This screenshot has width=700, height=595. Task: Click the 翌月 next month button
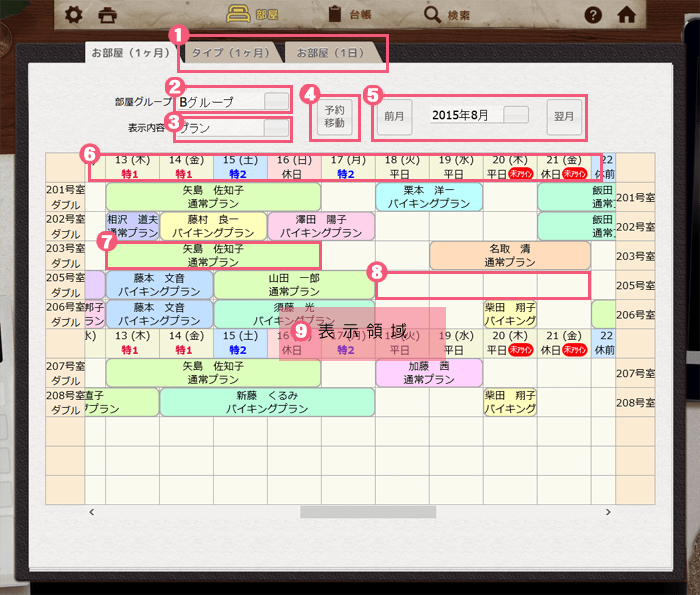[564, 116]
